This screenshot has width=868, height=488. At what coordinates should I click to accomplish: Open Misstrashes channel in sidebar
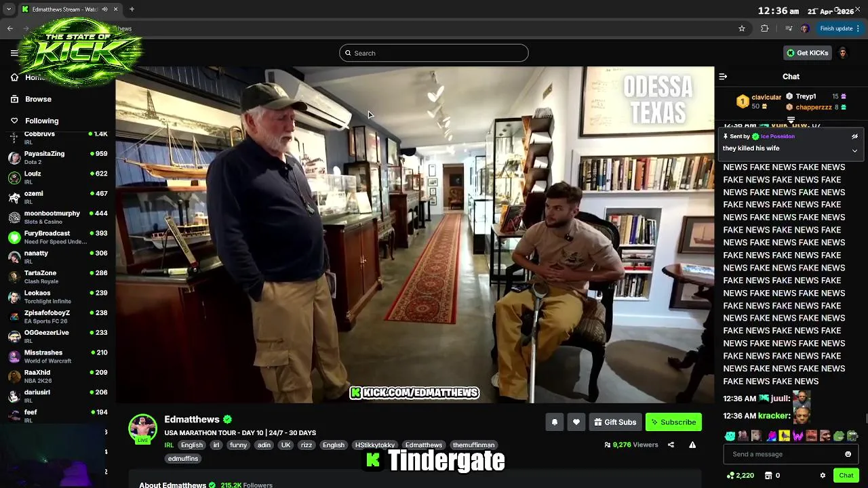pyautogui.click(x=58, y=357)
